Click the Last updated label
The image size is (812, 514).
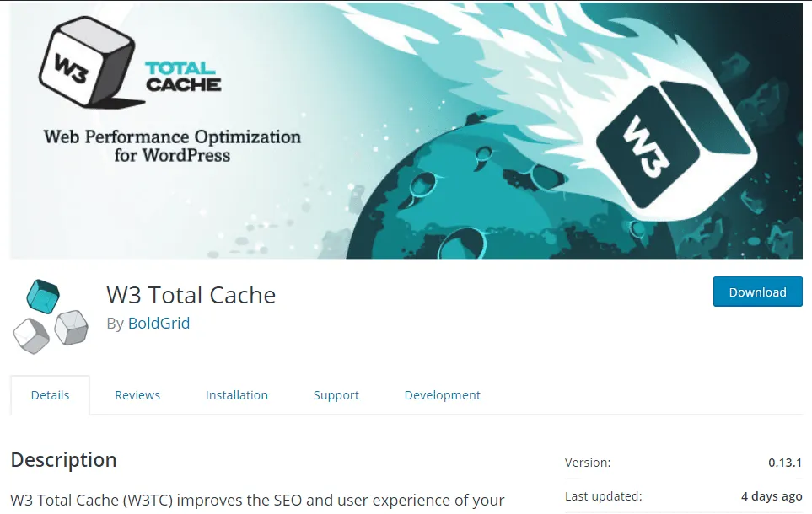point(604,496)
